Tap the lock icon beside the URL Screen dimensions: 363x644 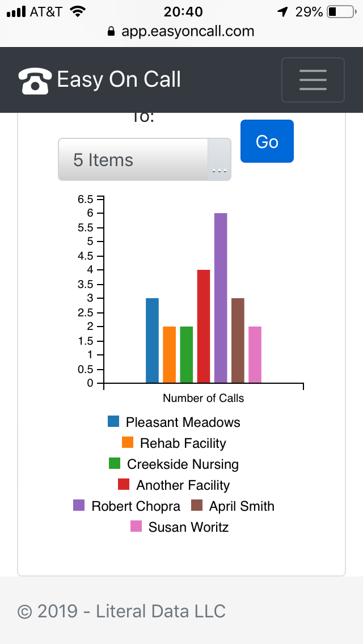111,32
